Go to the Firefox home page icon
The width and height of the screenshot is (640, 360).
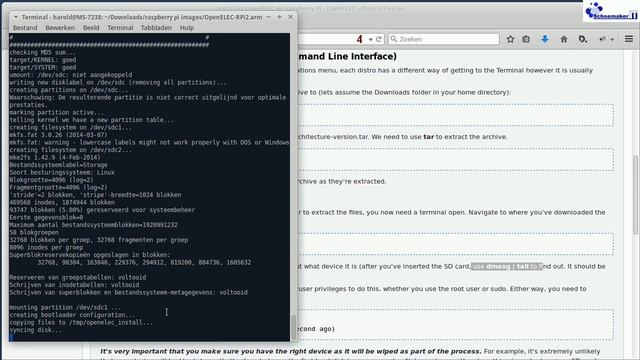click(564, 39)
